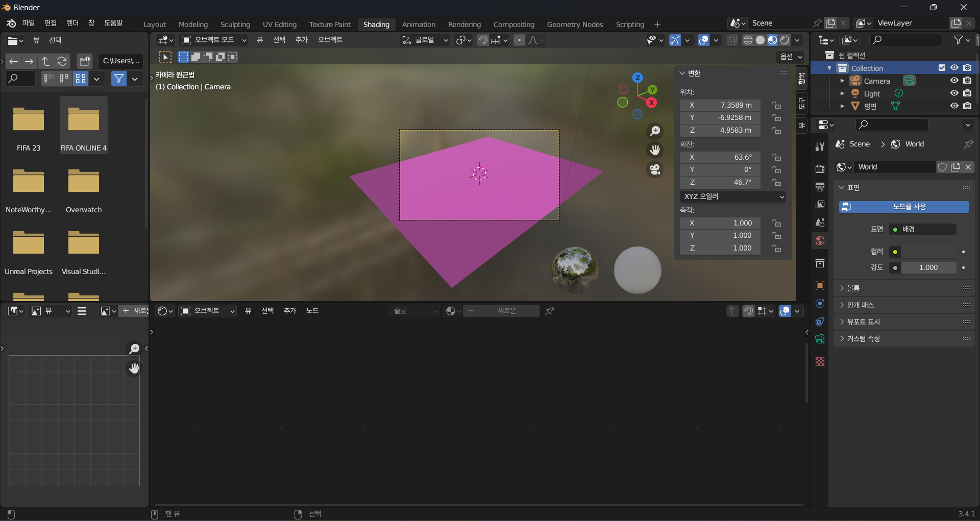Duplicate World datablock icon
This screenshot has height=521, width=980.
coord(955,167)
